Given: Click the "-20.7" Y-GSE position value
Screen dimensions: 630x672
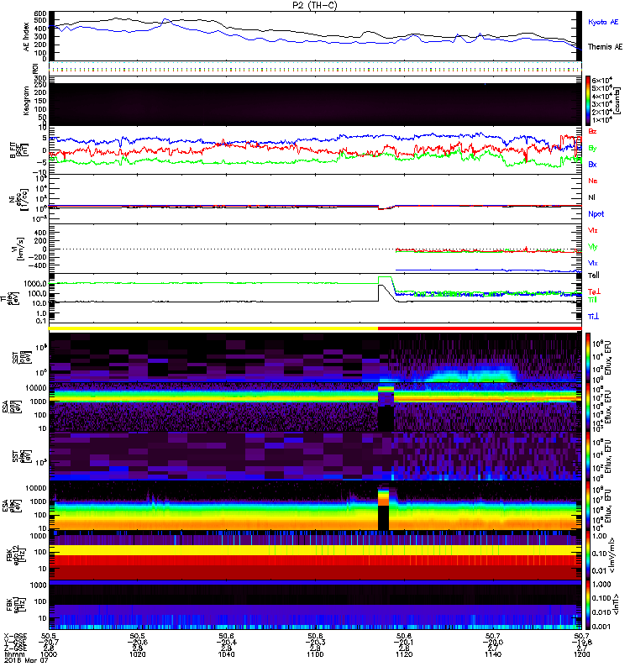Looking at the screenshot, I should (49, 642).
